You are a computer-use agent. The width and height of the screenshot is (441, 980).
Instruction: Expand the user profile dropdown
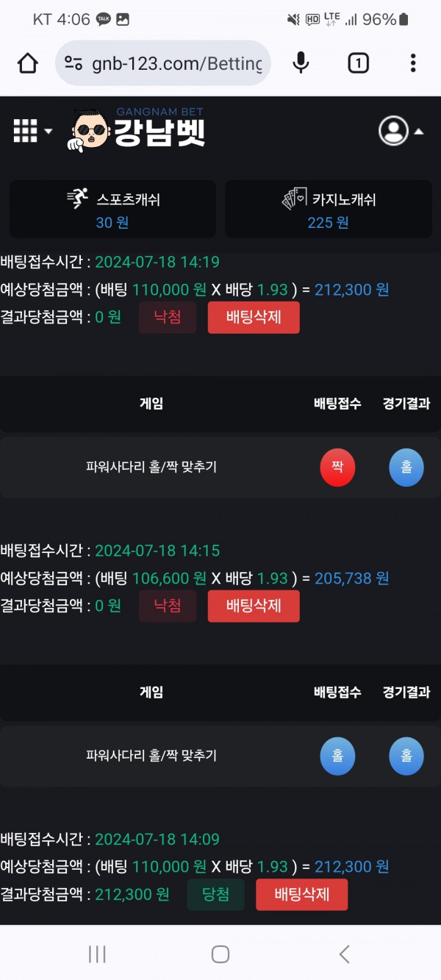tap(401, 132)
